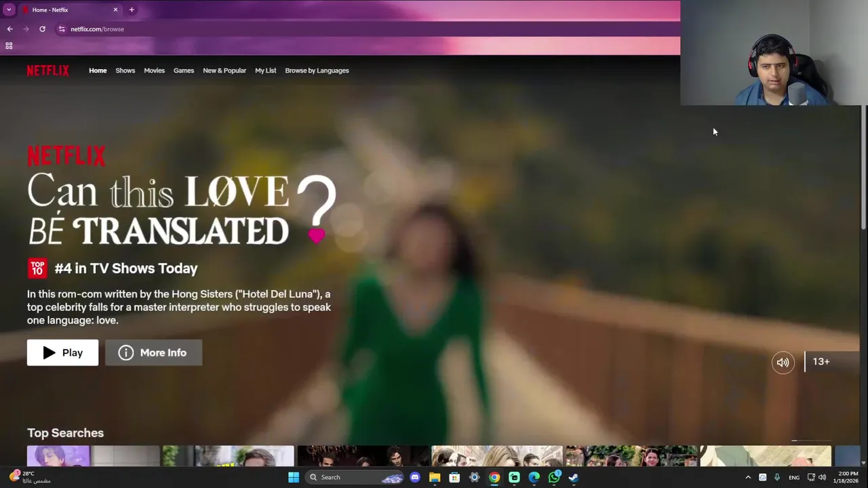Click the browser forward arrow
Viewport: 868px width, 488px height.
click(26, 29)
